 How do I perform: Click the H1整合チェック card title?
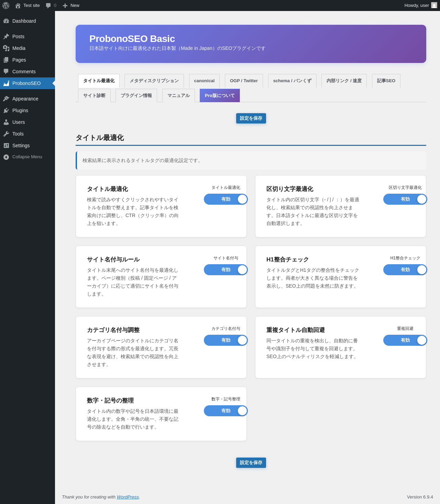[x=288, y=259]
